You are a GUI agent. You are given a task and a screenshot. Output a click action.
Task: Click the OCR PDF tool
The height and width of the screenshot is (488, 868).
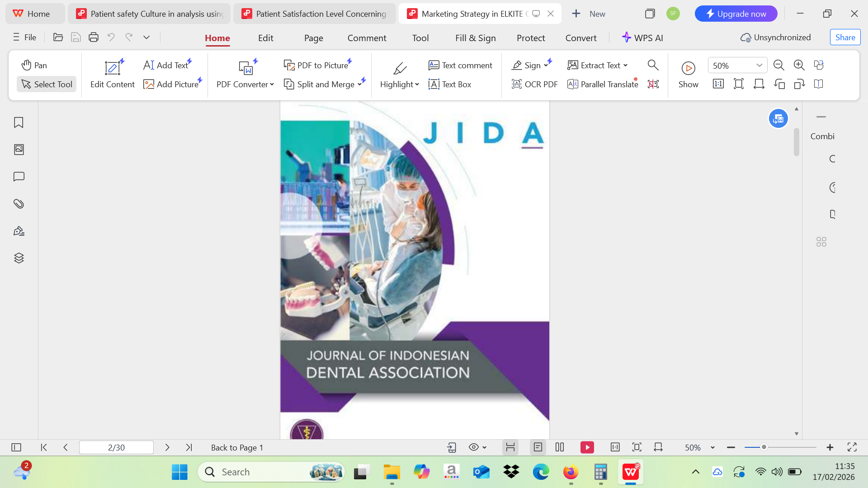pos(534,84)
